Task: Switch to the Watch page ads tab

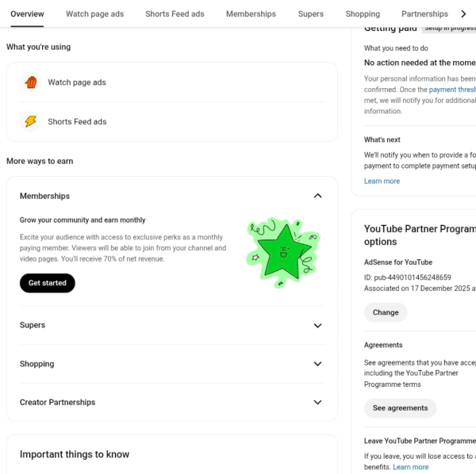Action: click(x=94, y=14)
